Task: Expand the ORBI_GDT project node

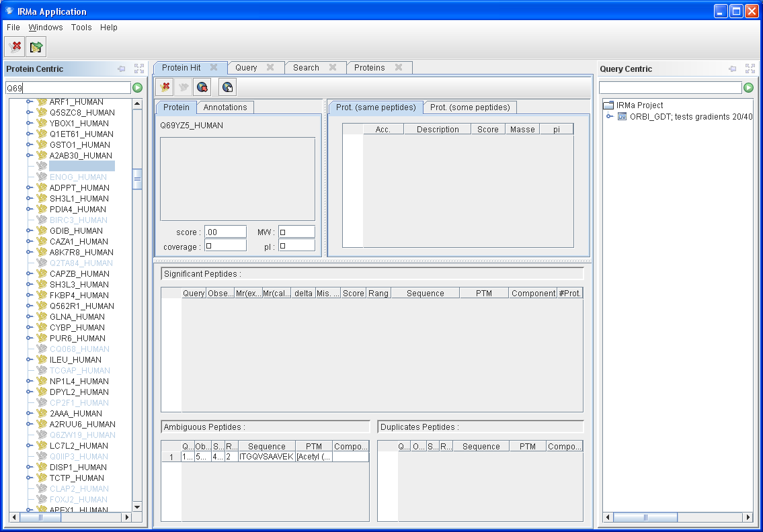Action: coord(610,116)
